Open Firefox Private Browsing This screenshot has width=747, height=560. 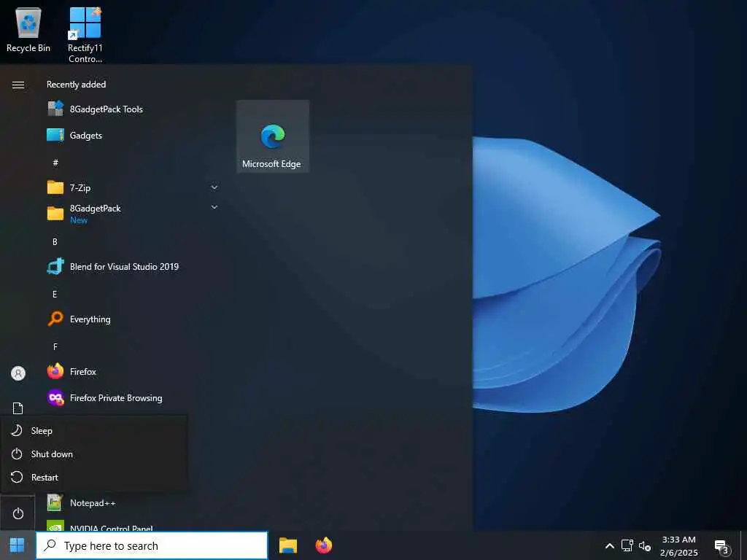[x=133, y=397]
